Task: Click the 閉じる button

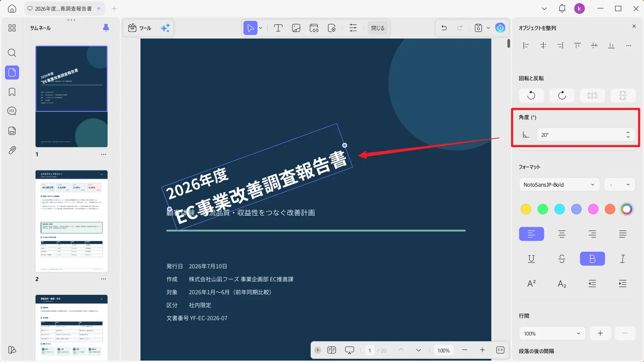Action: [378, 28]
